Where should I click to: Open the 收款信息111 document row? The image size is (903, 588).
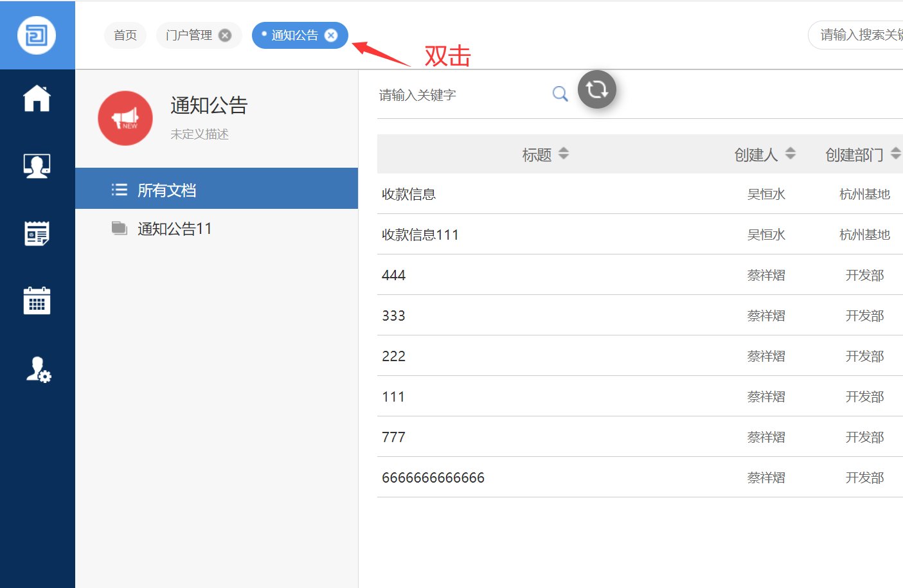click(420, 235)
